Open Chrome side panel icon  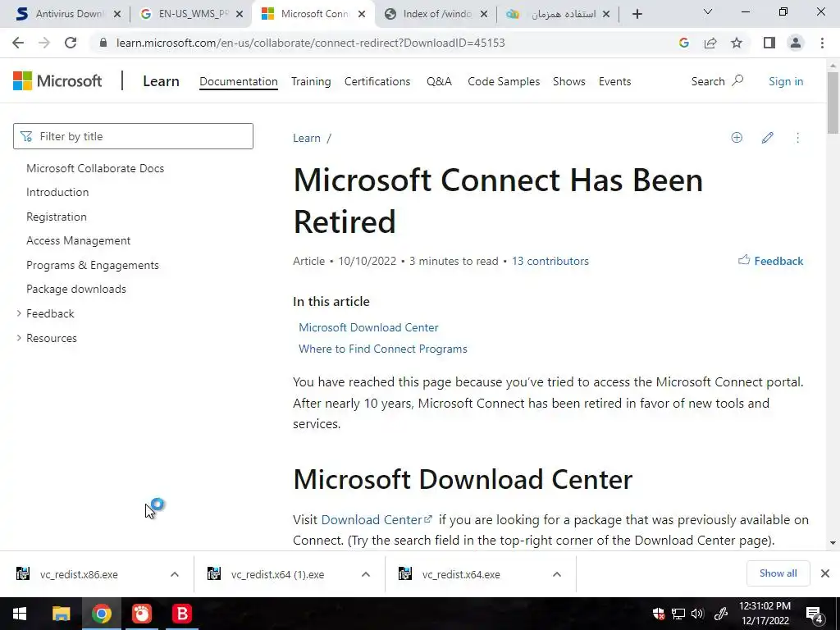point(769,43)
